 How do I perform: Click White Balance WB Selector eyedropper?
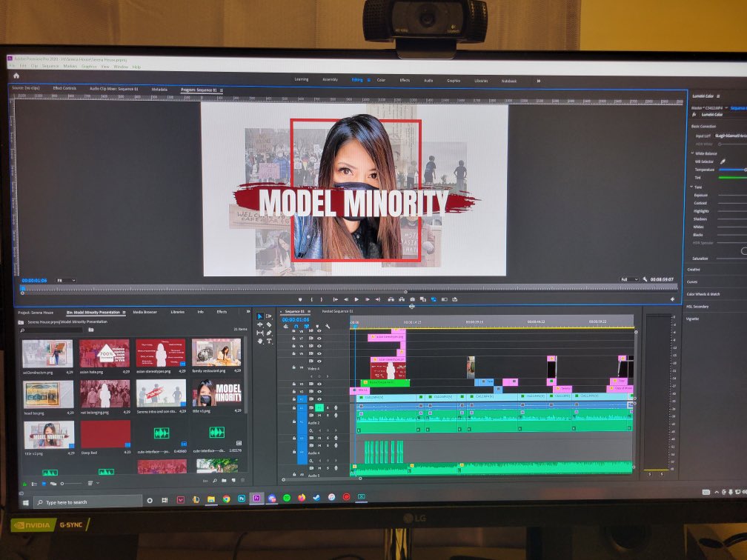[x=723, y=161]
